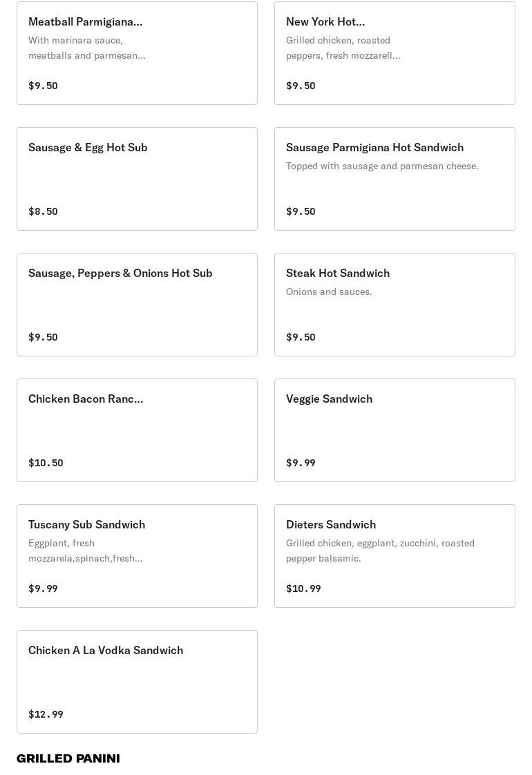The width and height of the screenshot is (532, 775).
Task: Open Sausage Parmigiana Hot Sandwich item
Action: [x=395, y=179]
